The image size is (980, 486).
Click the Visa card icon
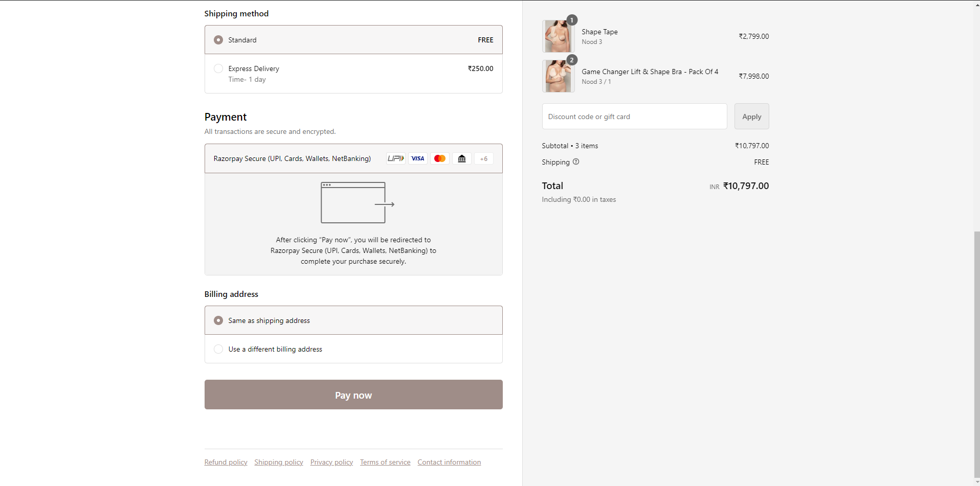click(418, 158)
